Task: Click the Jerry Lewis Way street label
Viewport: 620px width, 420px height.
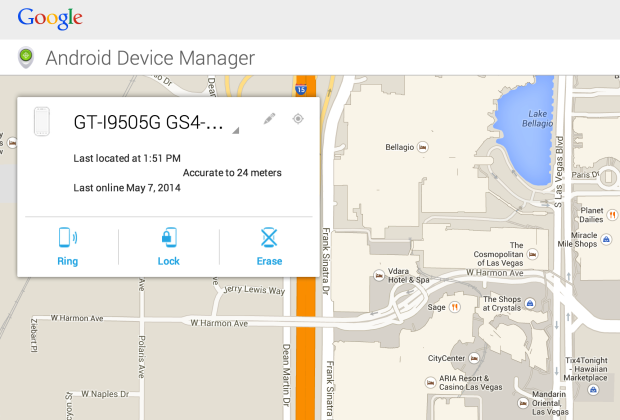Action: [254, 289]
